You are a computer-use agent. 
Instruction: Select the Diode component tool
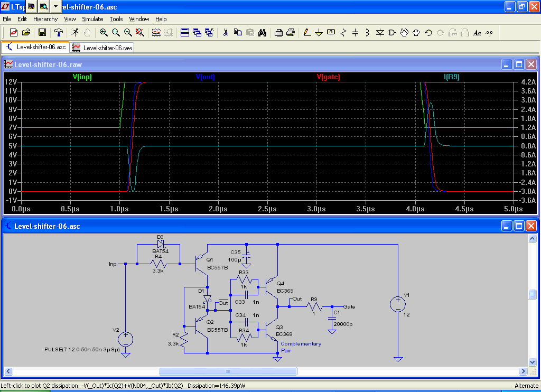(379, 33)
